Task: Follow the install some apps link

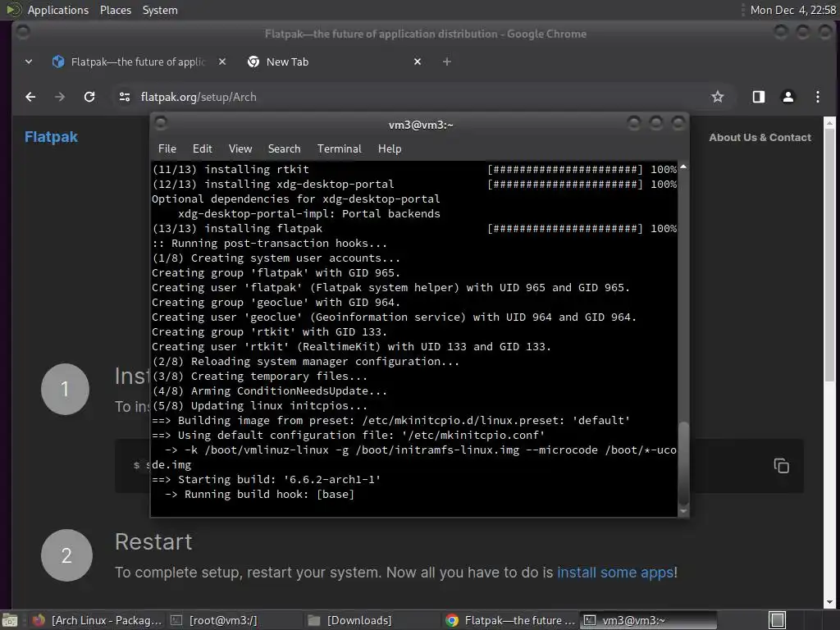Action: click(x=615, y=573)
